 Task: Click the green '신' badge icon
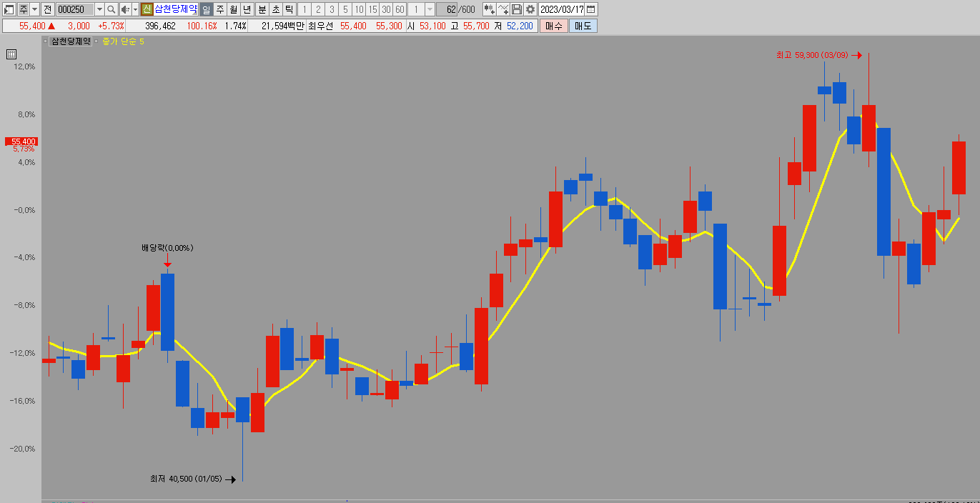(147, 9)
